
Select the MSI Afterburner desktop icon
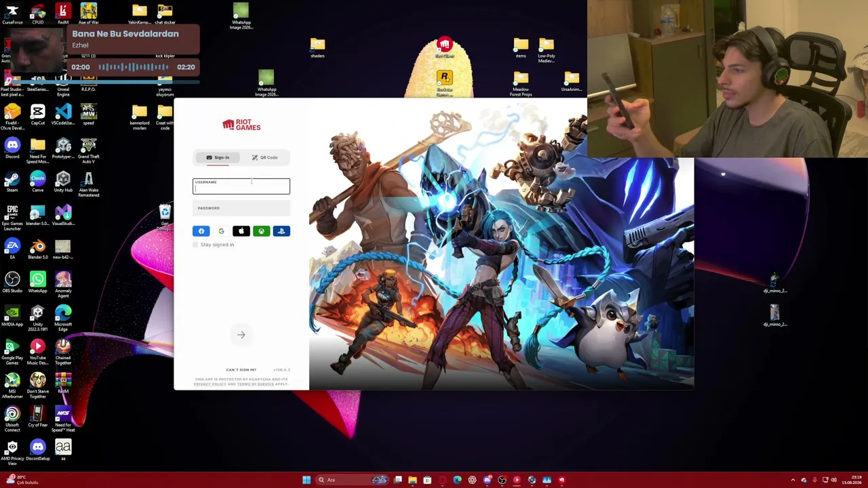point(12,385)
